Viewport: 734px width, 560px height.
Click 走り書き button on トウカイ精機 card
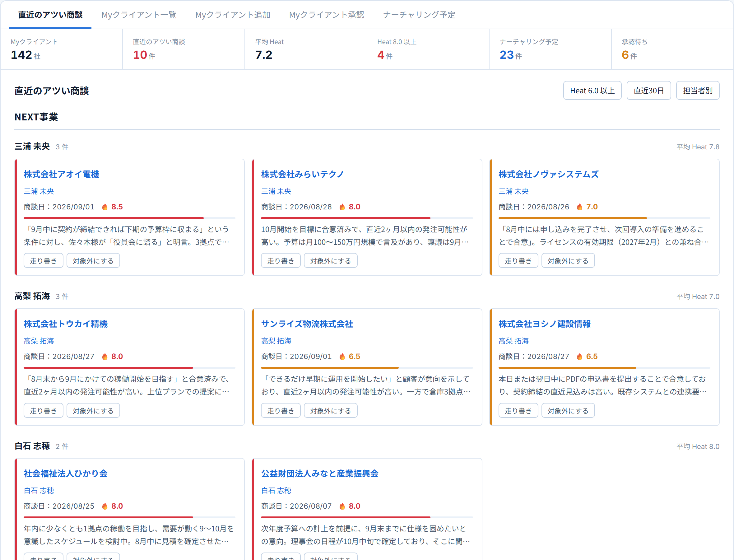43,411
